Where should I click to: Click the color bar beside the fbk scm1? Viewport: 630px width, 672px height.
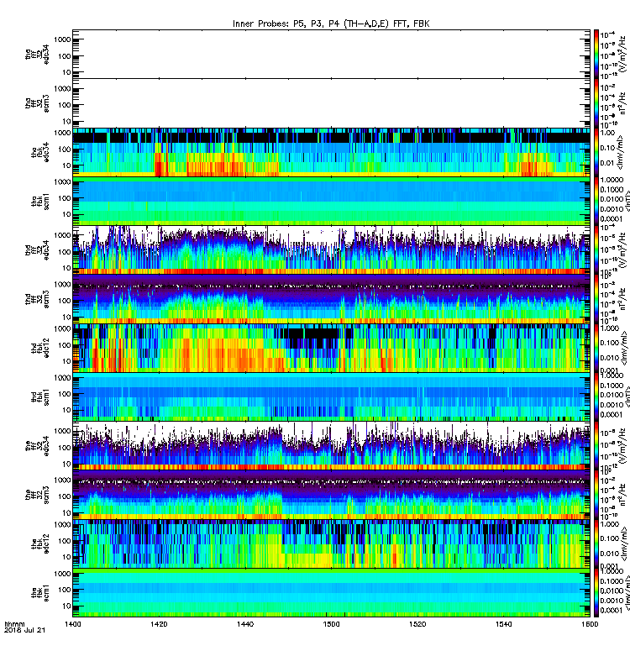pyautogui.click(x=596, y=593)
